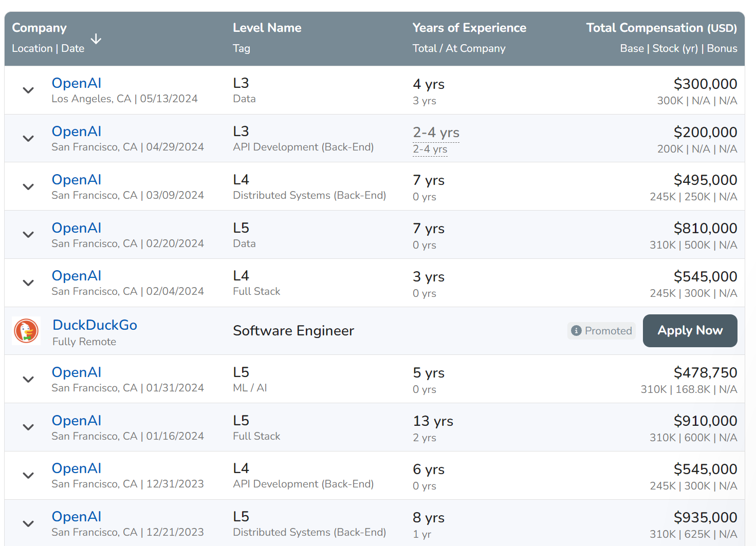Click the 310K | 500K | N/A breakdown

(x=693, y=245)
